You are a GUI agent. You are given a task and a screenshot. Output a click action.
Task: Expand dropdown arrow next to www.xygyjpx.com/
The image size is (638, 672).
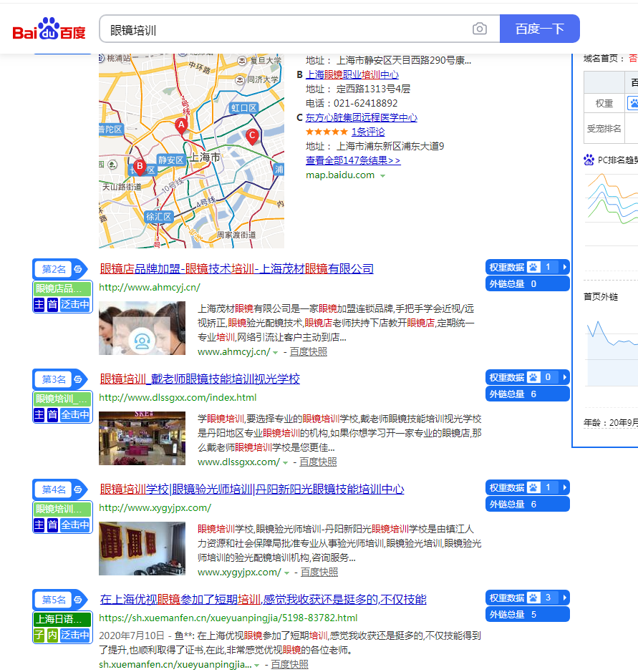[286, 573]
